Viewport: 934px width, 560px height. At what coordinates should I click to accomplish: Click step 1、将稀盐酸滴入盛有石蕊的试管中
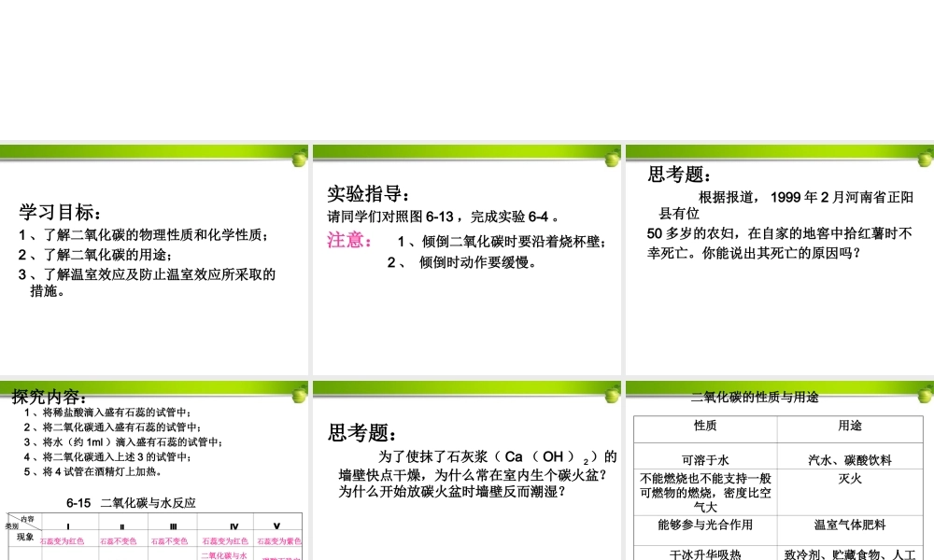pyautogui.click(x=107, y=413)
